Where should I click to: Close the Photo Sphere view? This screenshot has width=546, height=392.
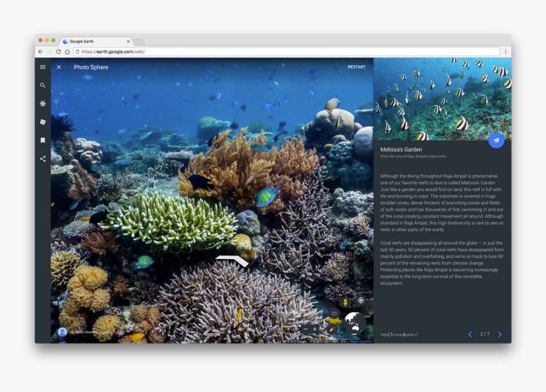click(59, 67)
